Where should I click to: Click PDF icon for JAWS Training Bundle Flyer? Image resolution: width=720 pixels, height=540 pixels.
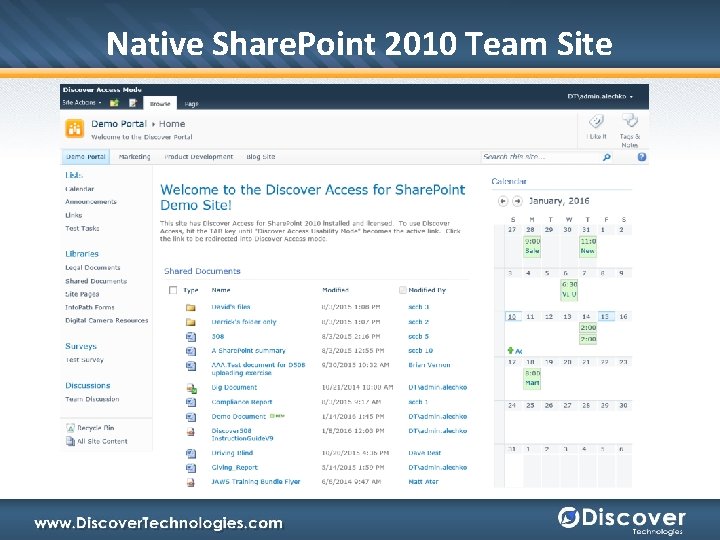[x=191, y=482]
